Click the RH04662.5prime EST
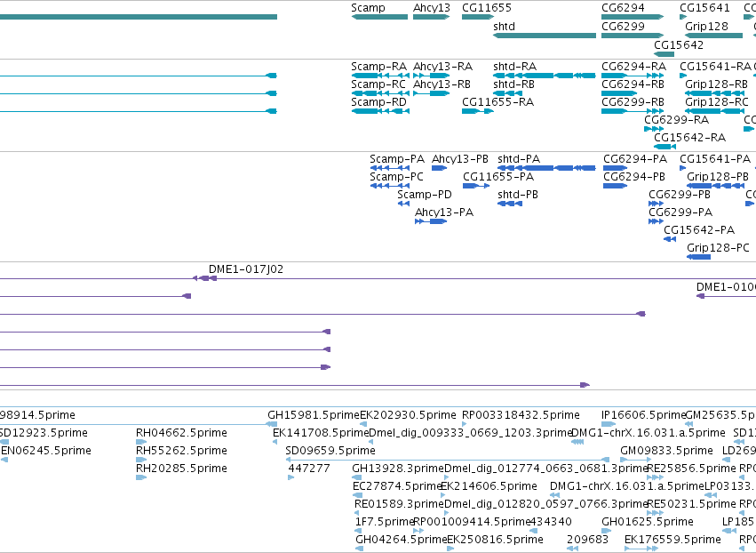The height and width of the screenshot is (553, 756). 141,442
